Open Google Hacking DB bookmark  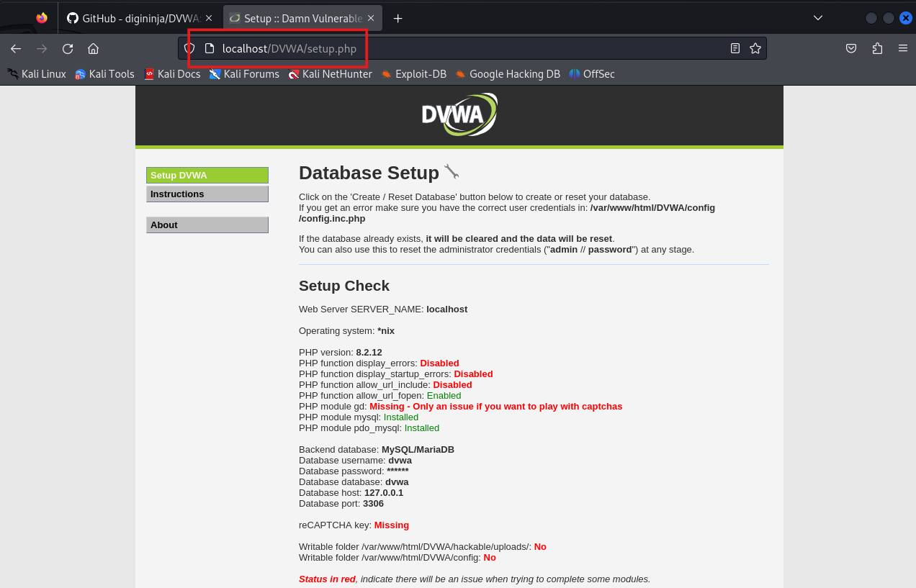click(x=508, y=73)
